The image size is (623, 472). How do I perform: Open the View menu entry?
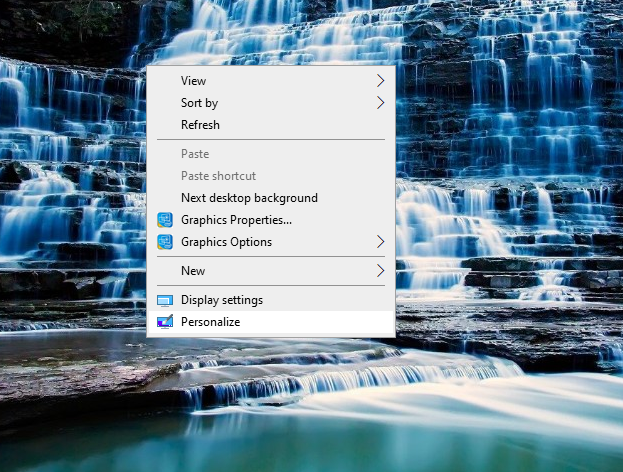tap(194, 81)
